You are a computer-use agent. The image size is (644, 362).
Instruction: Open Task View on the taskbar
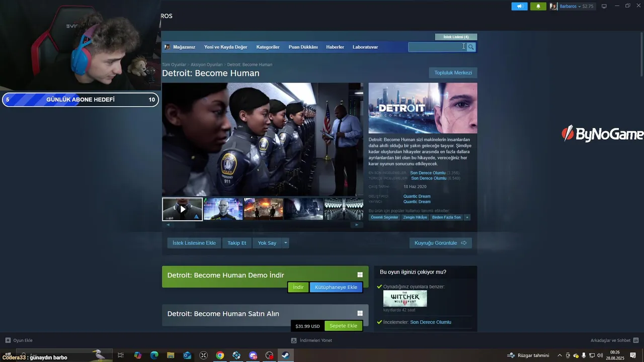coord(121,355)
